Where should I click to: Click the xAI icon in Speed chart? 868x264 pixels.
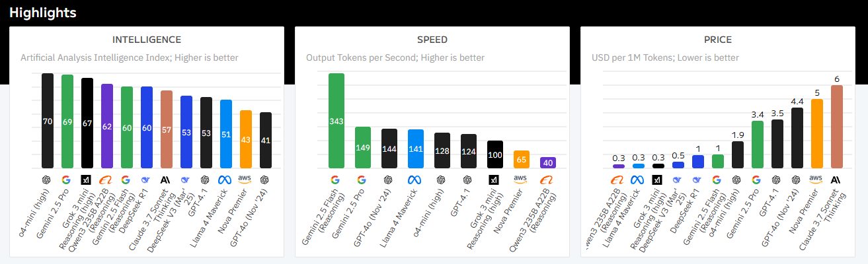(x=495, y=180)
